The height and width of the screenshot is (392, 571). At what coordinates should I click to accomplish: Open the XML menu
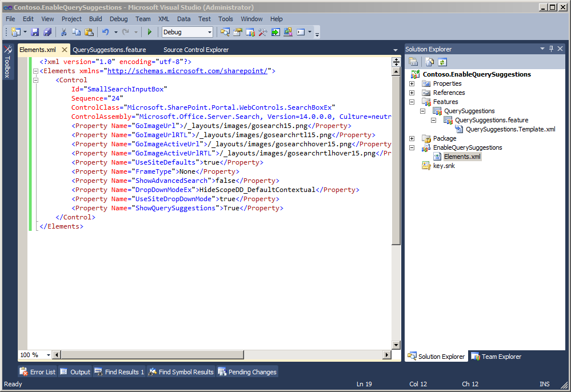click(x=164, y=19)
